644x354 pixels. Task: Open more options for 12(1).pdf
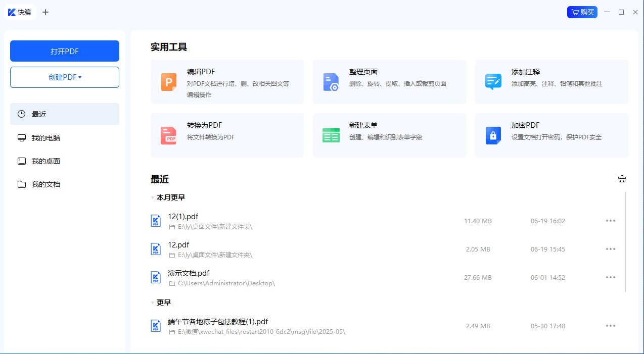[x=610, y=221]
